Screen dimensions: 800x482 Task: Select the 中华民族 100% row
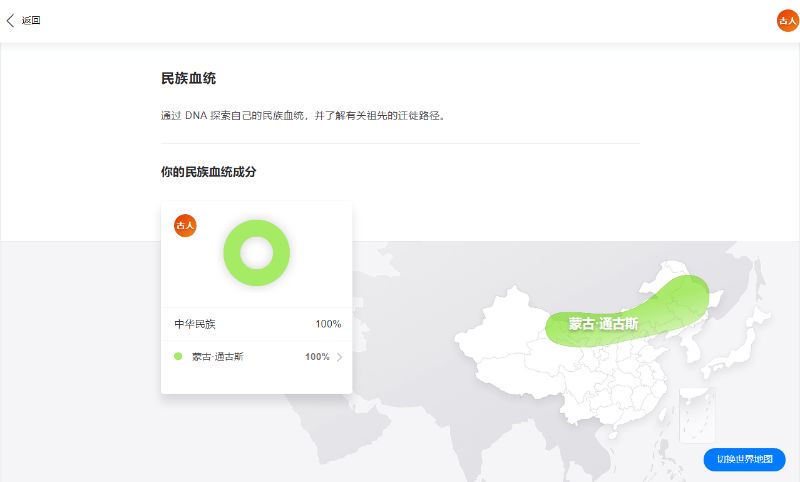click(x=257, y=324)
